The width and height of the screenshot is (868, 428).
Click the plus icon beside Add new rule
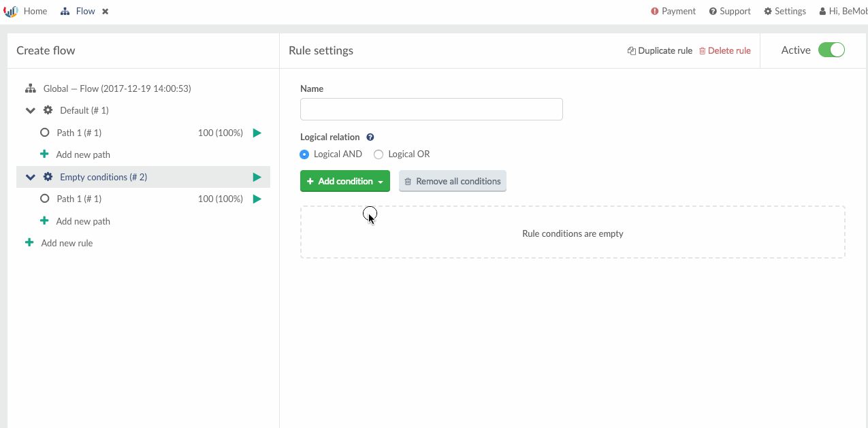[29, 242]
